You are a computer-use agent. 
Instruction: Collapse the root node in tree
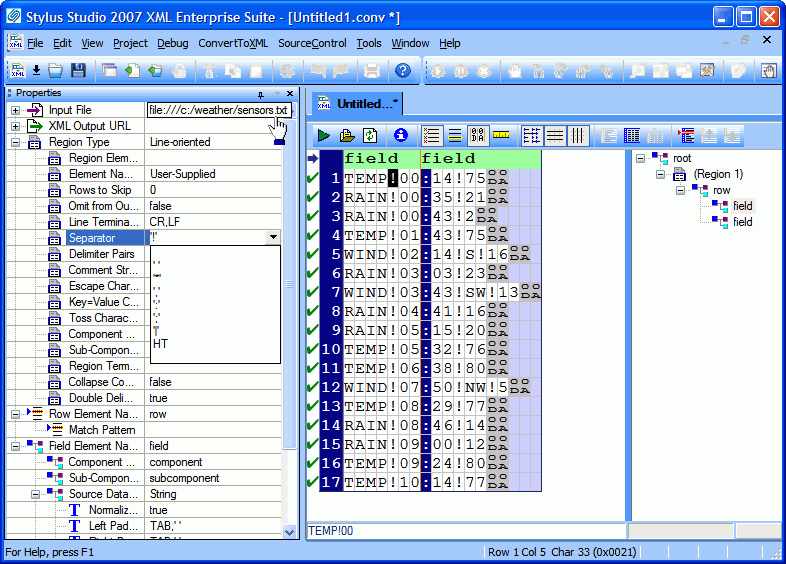click(640, 158)
